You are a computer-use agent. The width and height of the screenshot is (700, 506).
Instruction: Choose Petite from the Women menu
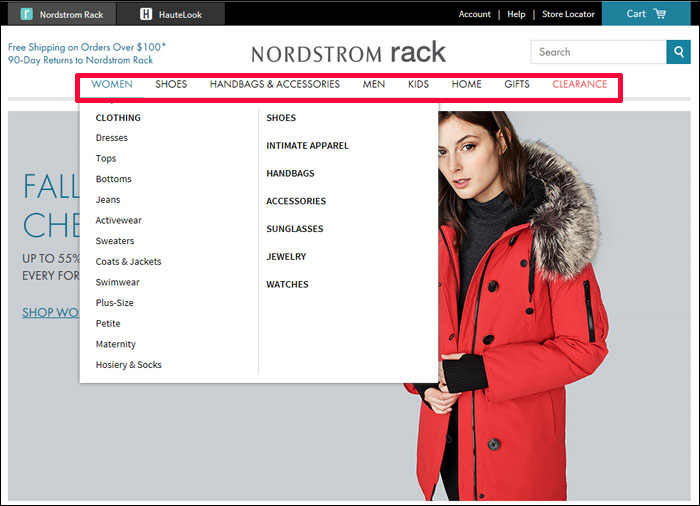point(108,323)
